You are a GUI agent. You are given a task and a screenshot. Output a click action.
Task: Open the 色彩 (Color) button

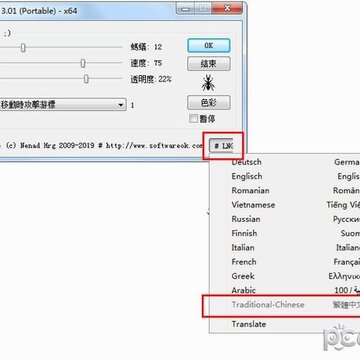(x=209, y=103)
